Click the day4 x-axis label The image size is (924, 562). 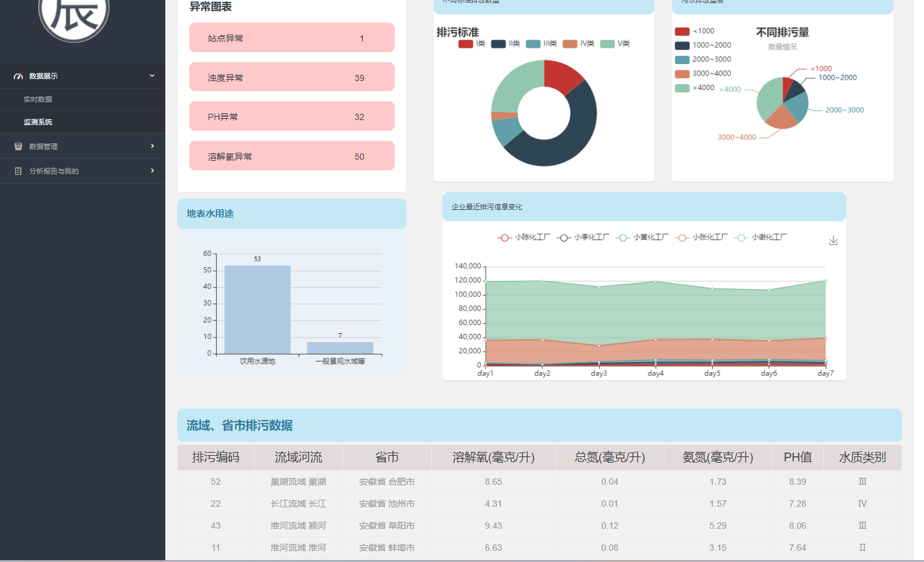pyautogui.click(x=656, y=373)
